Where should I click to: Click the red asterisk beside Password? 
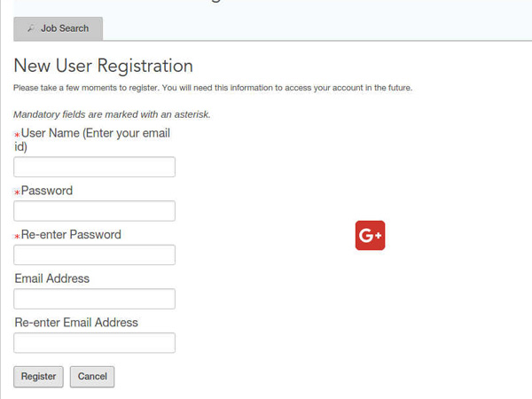point(17,192)
